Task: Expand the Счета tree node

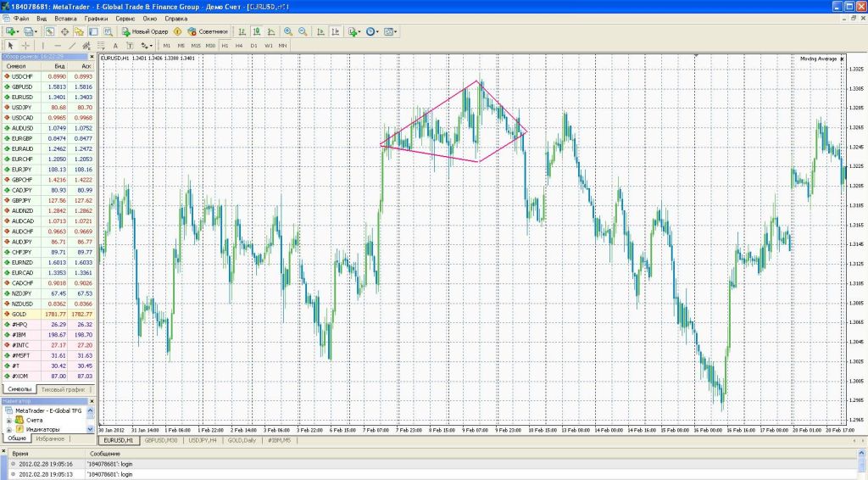Action: click(x=8, y=420)
